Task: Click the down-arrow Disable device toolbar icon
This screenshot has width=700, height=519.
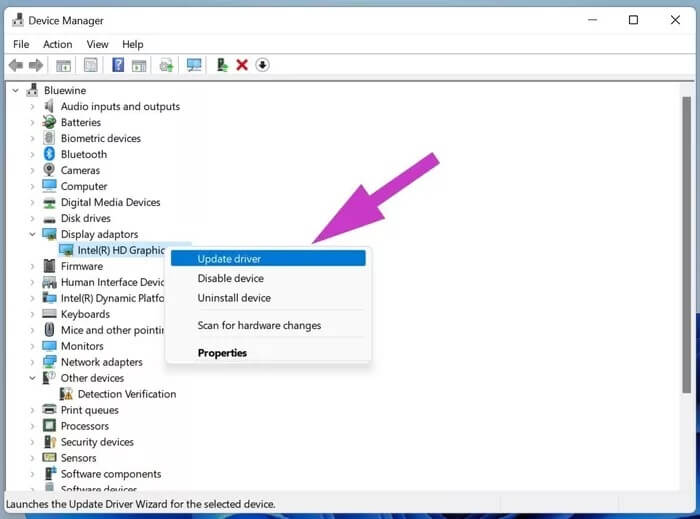Action: pyautogui.click(x=262, y=65)
